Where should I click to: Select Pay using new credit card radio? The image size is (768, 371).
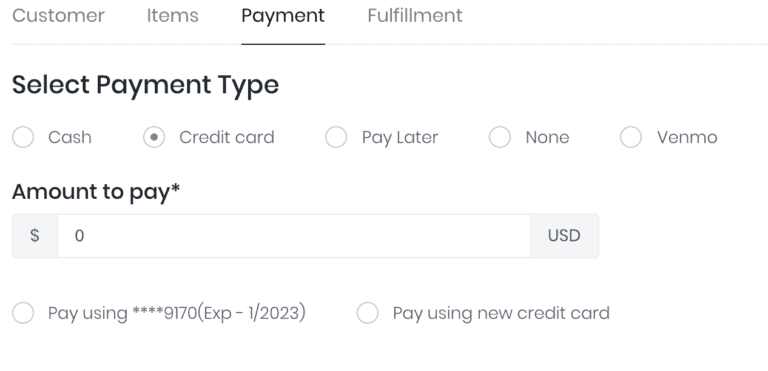(x=368, y=313)
